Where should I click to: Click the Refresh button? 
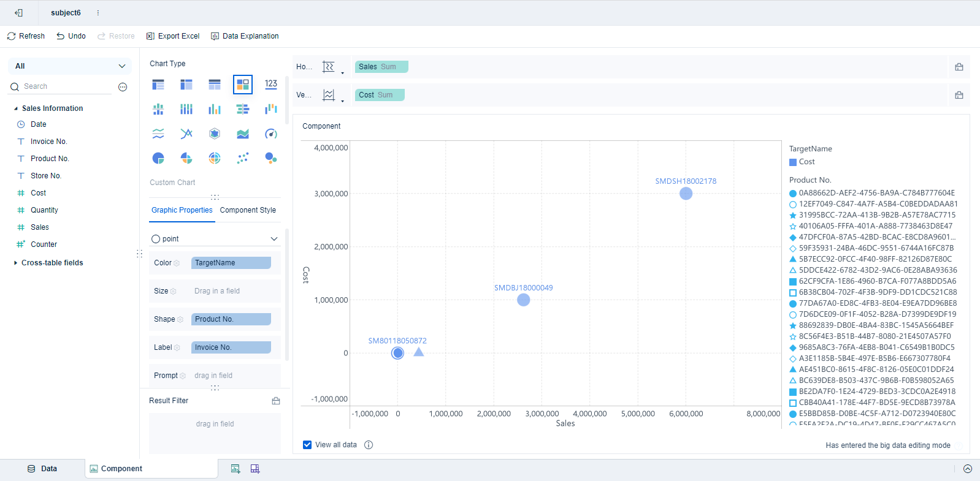[x=26, y=36]
